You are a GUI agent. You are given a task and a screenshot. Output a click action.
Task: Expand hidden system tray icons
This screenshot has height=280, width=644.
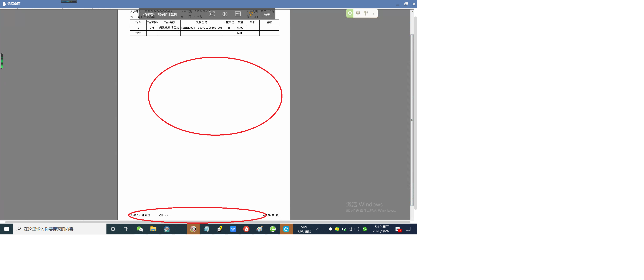[317, 229]
